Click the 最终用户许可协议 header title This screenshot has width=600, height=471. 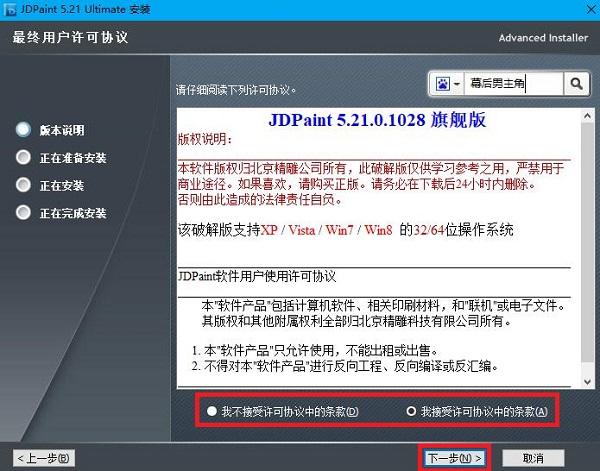pyautogui.click(x=70, y=37)
